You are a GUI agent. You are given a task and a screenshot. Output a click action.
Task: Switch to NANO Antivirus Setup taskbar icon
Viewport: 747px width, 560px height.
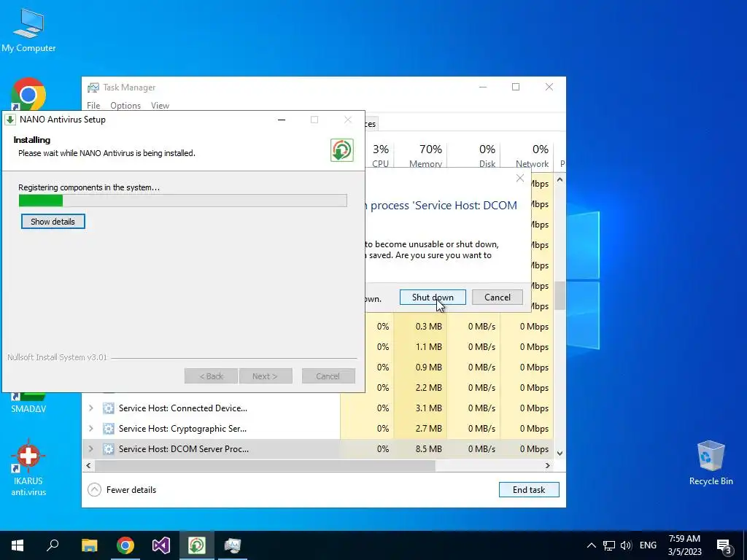click(197, 545)
